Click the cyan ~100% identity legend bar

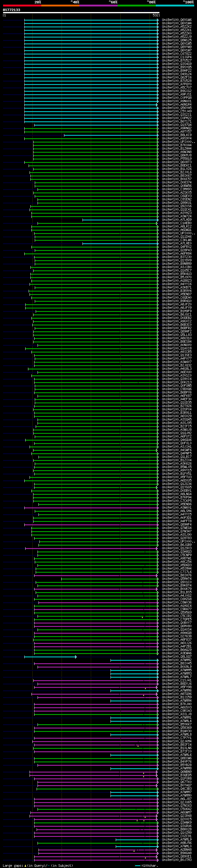[x=175, y=6]
